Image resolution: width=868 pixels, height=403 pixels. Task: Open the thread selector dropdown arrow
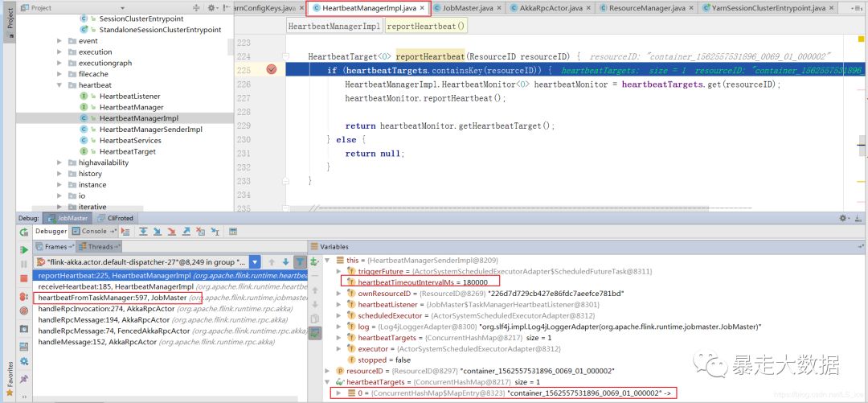point(255,262)
